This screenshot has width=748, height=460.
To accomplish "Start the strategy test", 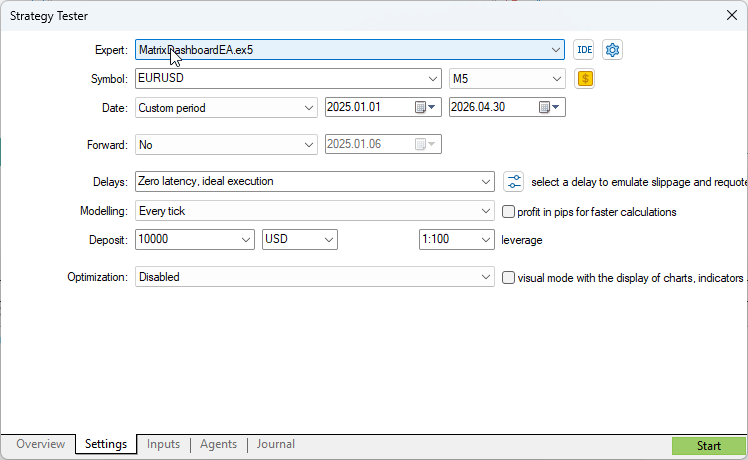I will [708, 446].
